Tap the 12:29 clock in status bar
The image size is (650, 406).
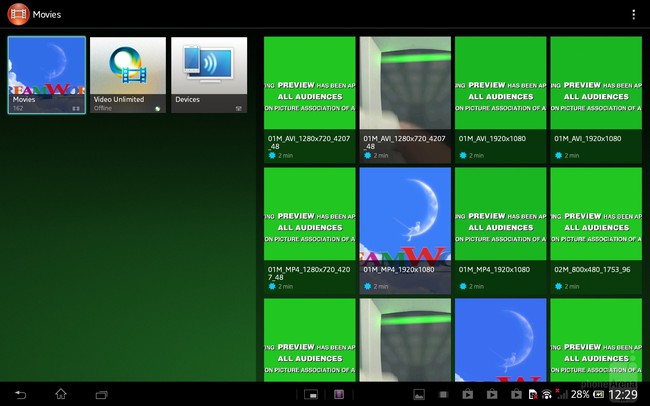coord(622,395)
